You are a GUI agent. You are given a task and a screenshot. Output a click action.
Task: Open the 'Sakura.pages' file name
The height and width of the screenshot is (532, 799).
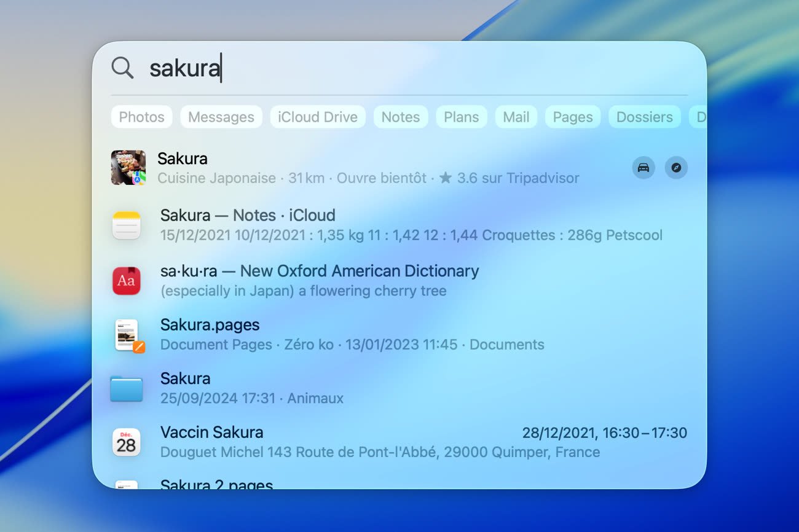(x=210, y=325)
